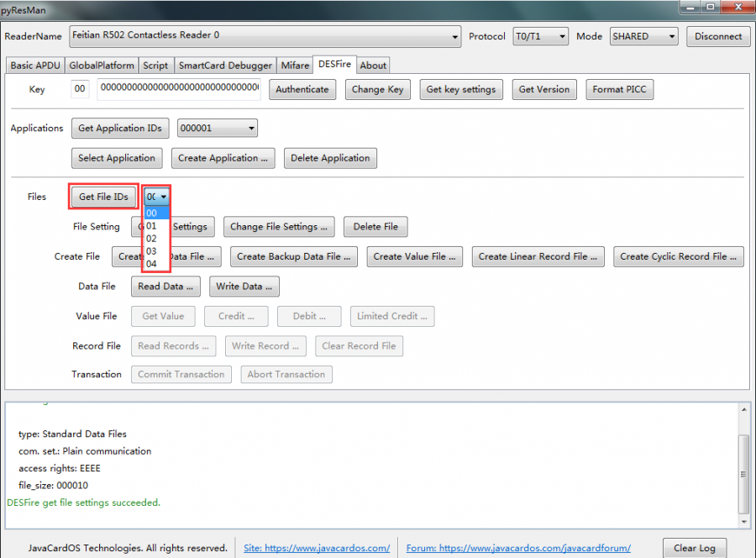The image size is (756, 558).
Task: Minimize the pyResMan window
Action: click(x=690, y=7)
